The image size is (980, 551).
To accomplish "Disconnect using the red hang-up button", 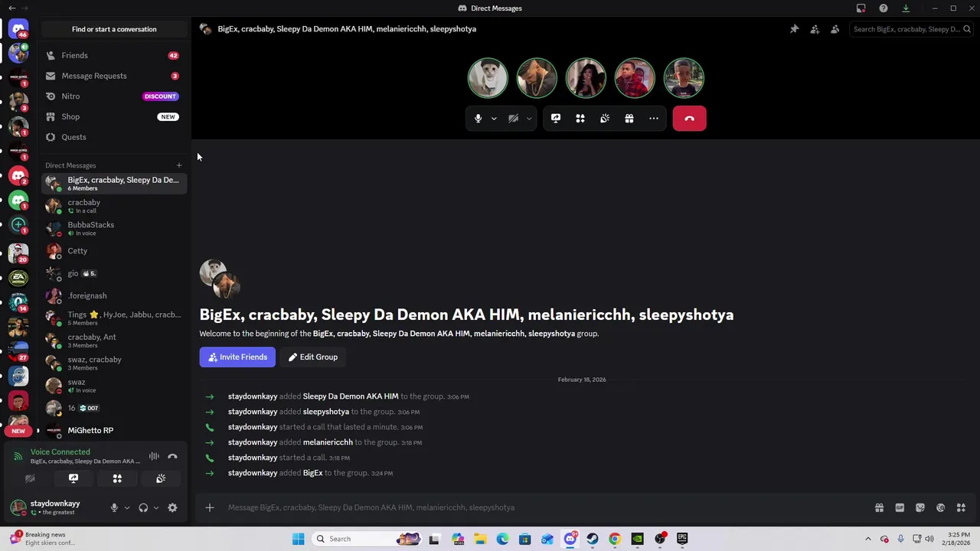I will 689,119.
